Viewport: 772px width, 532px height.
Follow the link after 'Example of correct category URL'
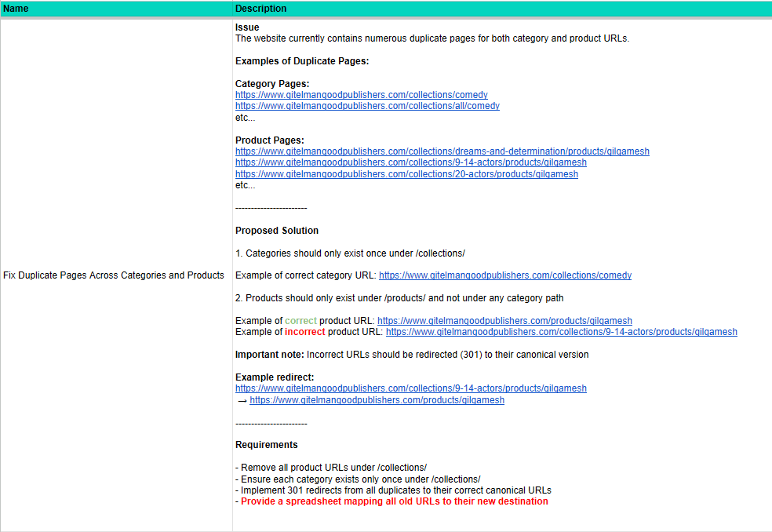click(x=505, y=275)
